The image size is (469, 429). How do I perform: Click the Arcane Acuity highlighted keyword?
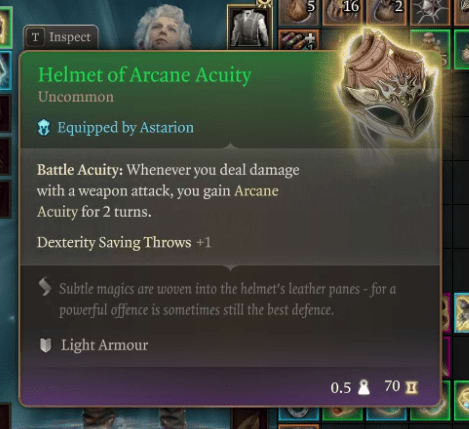[x=158, y=201]
